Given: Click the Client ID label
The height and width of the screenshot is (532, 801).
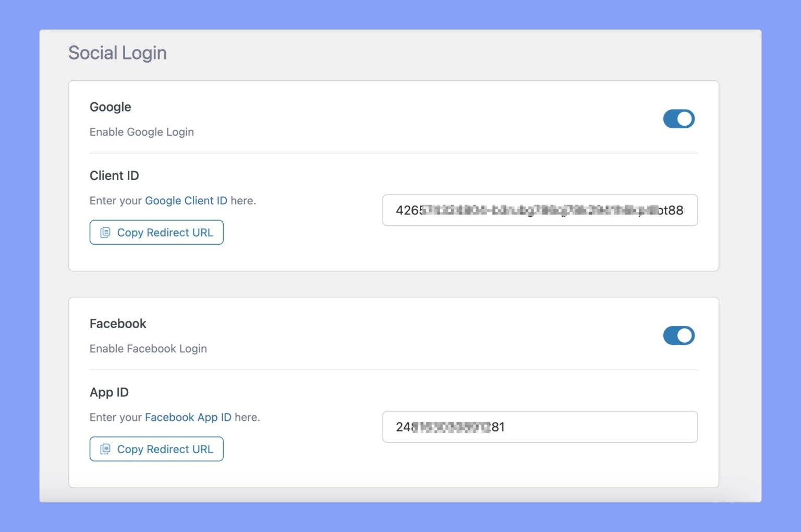Looking at the screenshot, I should 114,175.
